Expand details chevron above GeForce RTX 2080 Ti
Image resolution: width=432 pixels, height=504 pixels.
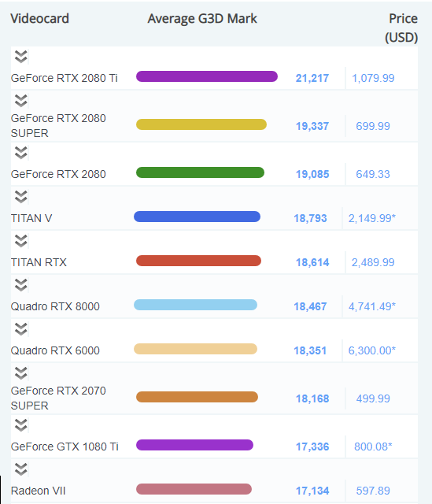(x=21, y=57)
